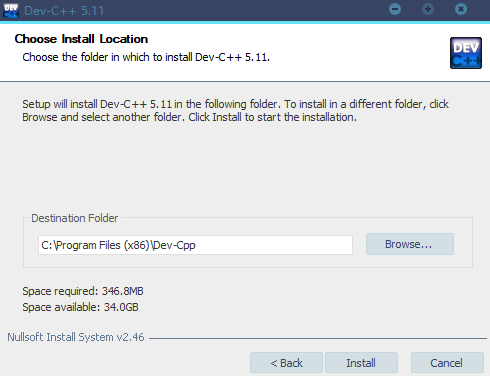
Task: Click the Install button
Action: pyautogui.click(x=361, y=363)
